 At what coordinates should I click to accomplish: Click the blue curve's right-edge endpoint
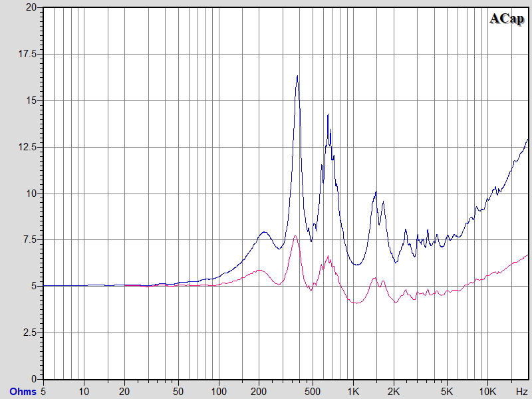(528, 139)
